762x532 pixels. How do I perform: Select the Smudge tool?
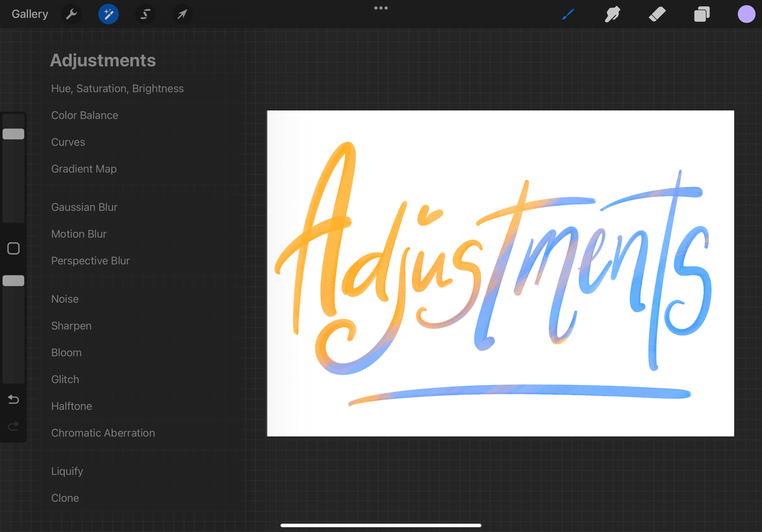point(612,14)
